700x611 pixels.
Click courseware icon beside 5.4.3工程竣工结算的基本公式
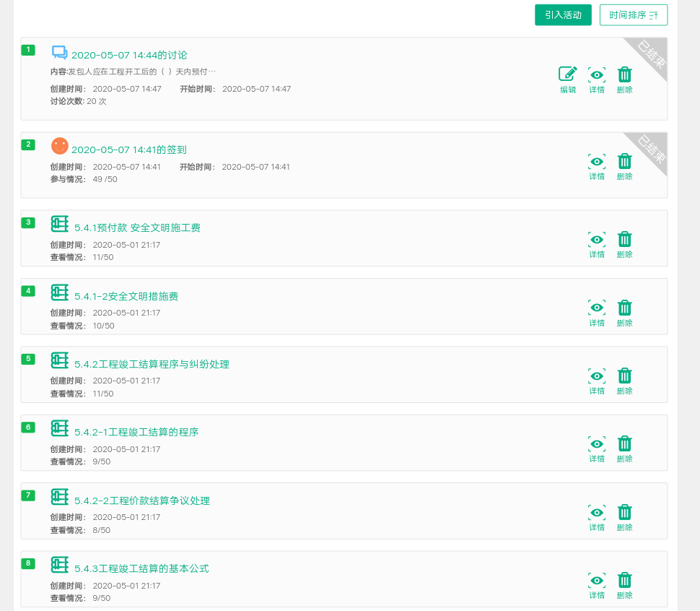(x=59, y=565)
